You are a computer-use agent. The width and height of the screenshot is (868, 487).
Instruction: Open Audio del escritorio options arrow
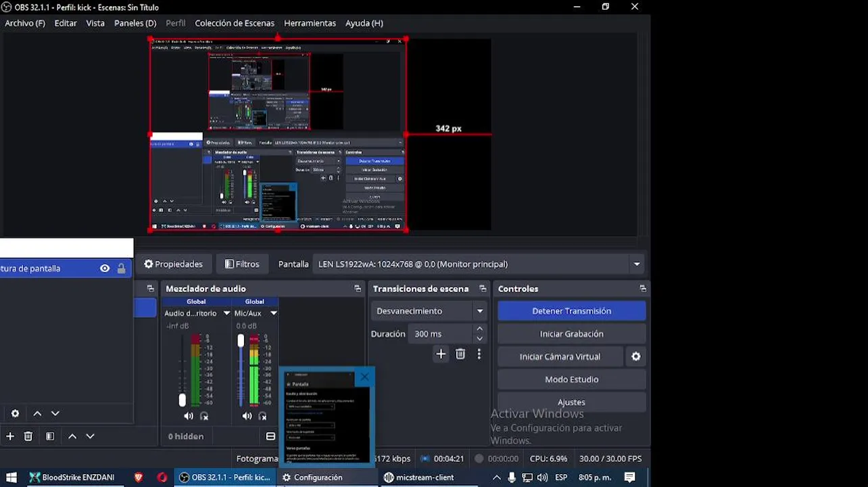coord(226,313)
